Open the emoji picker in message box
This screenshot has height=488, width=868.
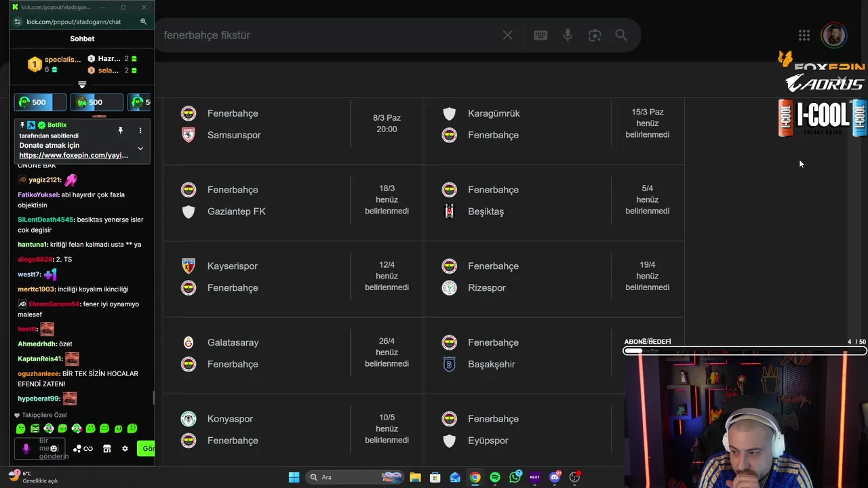(x=54, y=449)
